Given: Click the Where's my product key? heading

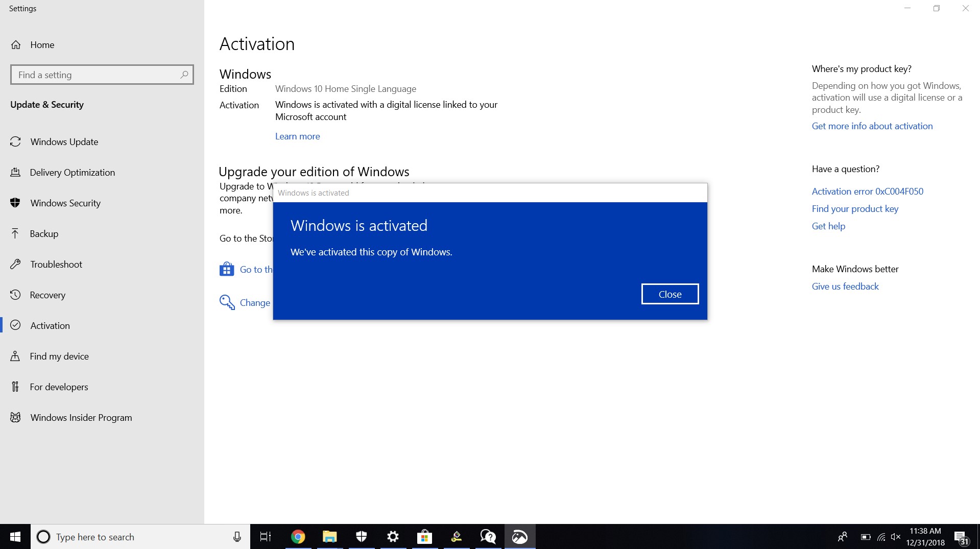Looking at the screenshot, I should point(862,69).
